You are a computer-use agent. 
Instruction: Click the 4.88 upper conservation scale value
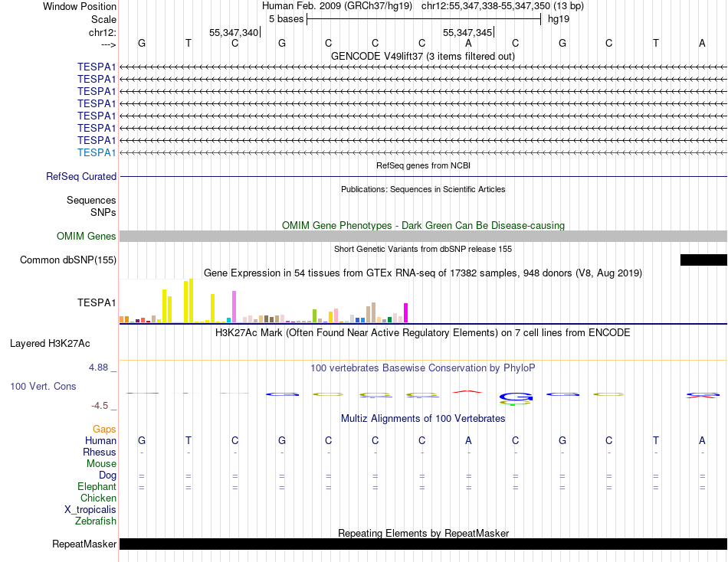[98, 368]
